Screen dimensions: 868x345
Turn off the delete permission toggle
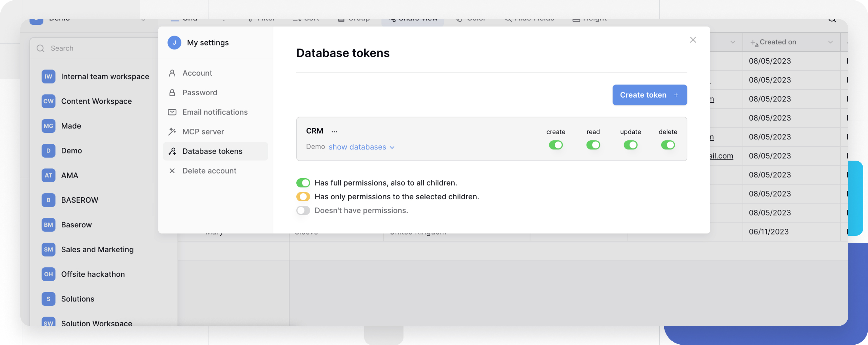pos(668,145)
